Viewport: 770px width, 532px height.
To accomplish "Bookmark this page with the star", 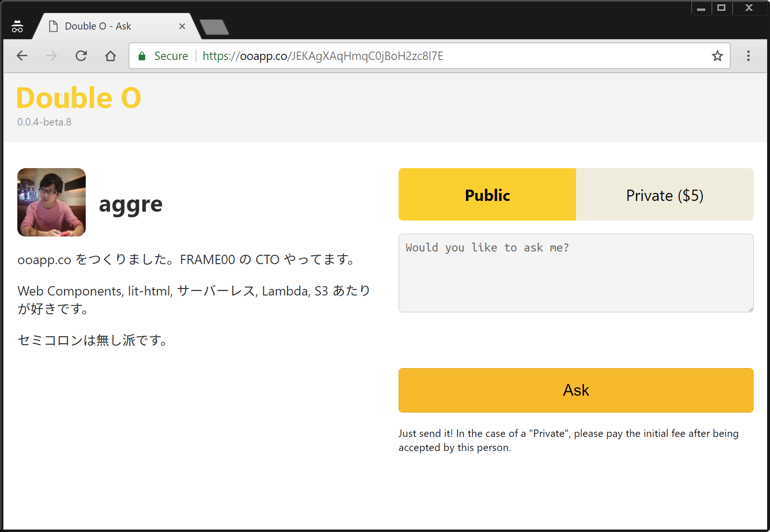I will [717, 56].
